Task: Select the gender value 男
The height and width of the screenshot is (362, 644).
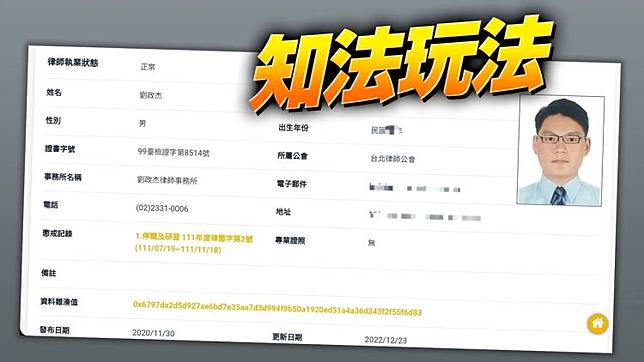Action: pos(142,123)
